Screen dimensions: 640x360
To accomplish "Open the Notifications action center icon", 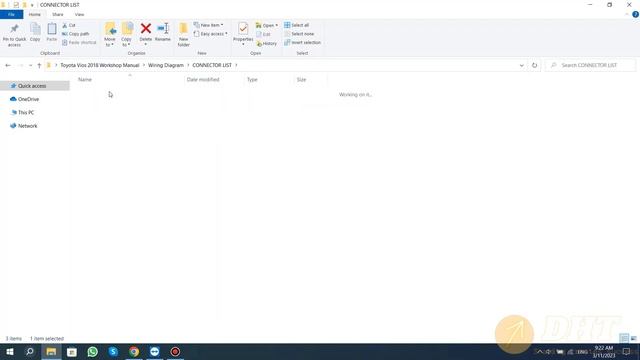I will 626,351.
